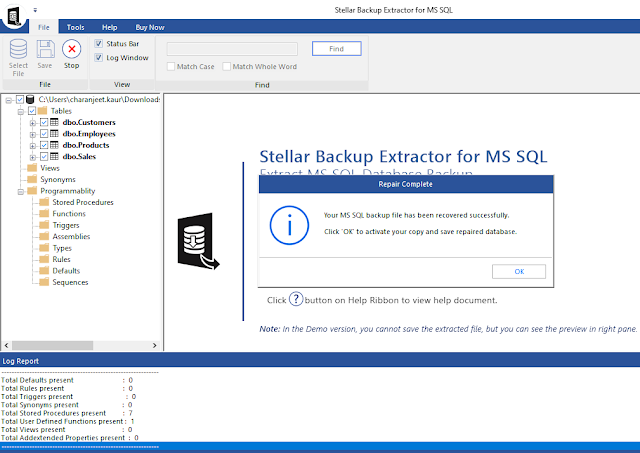640x453 pixels.
Task: Collapse the Programmablity tree node
Action: pos(20,191)
